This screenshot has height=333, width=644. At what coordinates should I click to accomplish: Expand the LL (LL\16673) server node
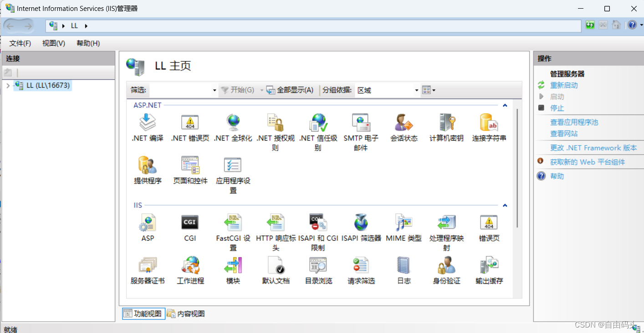(8, 86)
